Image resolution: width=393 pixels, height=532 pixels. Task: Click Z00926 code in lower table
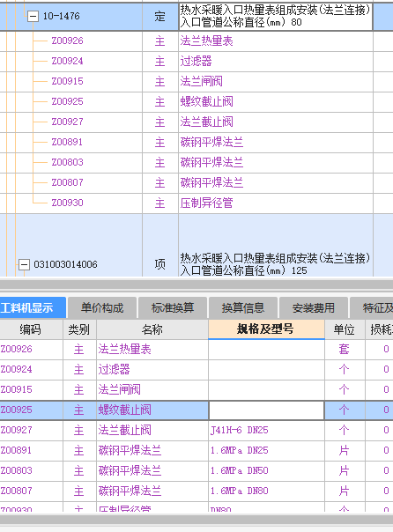[16, 349]
